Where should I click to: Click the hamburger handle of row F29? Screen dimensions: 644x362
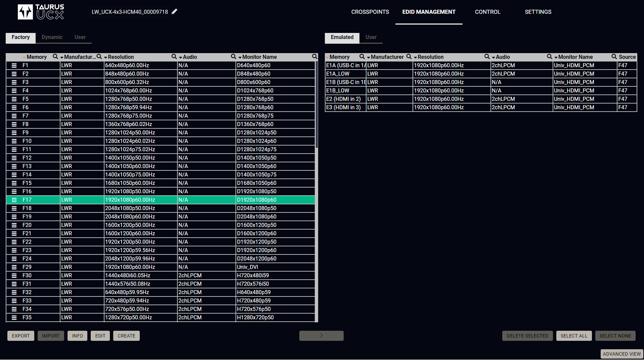tap(14, 267)
